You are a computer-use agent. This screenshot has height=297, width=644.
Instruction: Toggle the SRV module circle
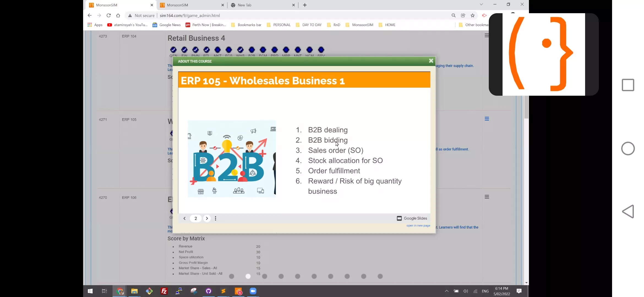click(x=321, y=50)
